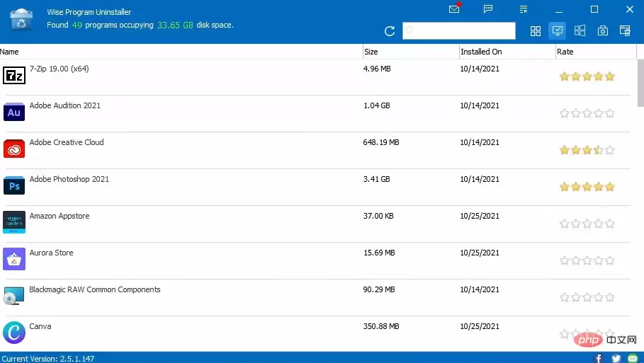This screenshot has width=644, height=363.
Task: Open the feedback chat bubble icon
Action: coord(488,9)
